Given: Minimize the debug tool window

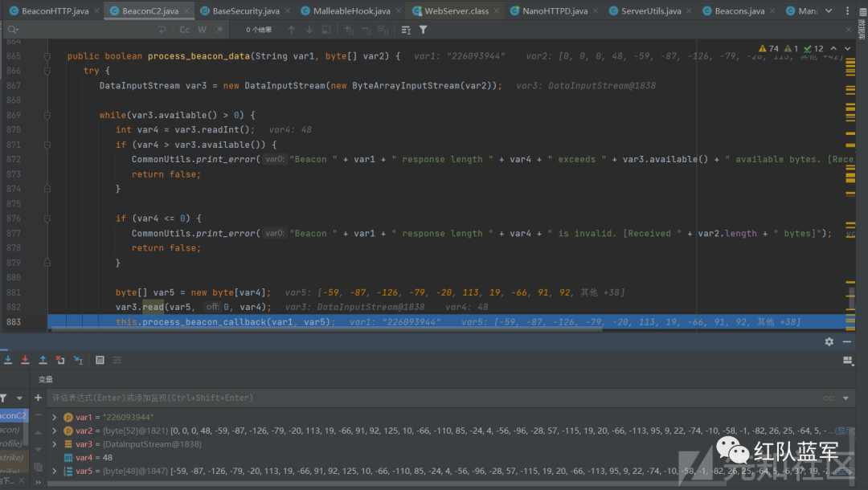Looking at the screenshot, I should (847, 341).
